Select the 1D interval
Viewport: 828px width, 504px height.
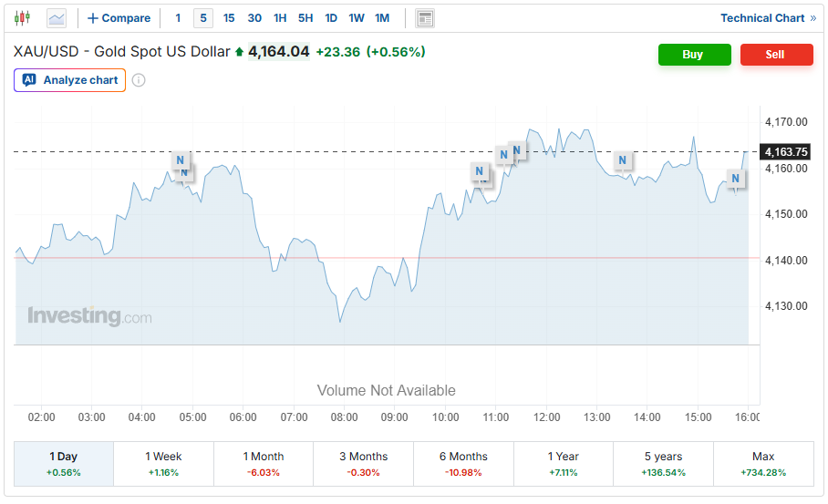(331, 18)
